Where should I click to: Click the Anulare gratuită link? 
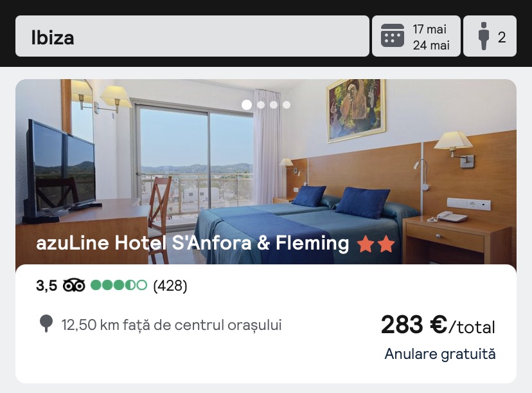439,354
